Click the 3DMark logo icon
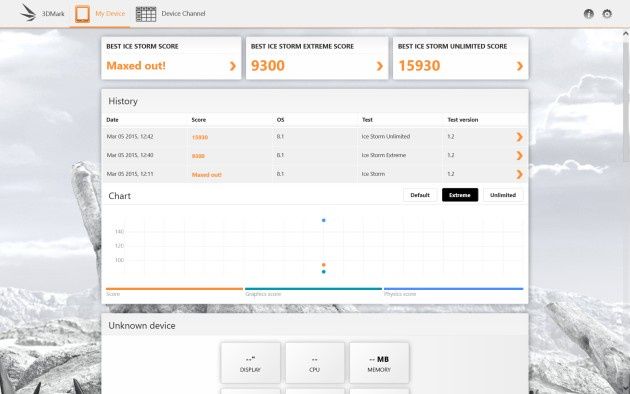 click(x=28, y=13)
